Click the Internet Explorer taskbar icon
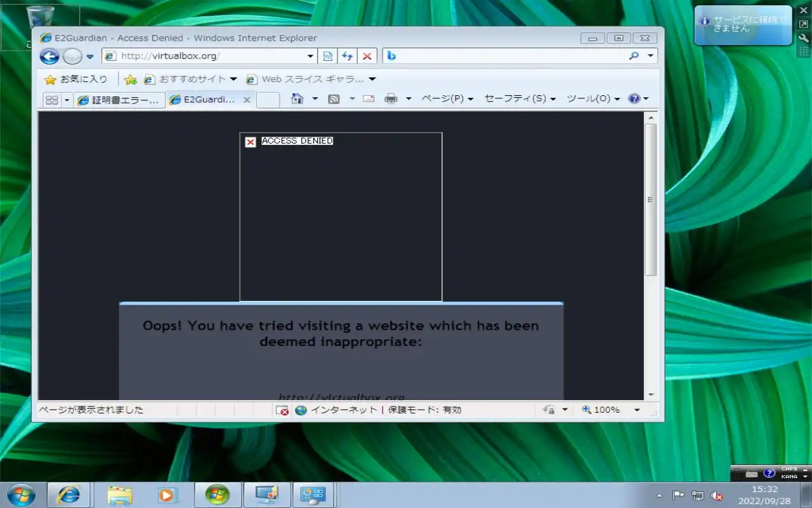 pos(69,495)
